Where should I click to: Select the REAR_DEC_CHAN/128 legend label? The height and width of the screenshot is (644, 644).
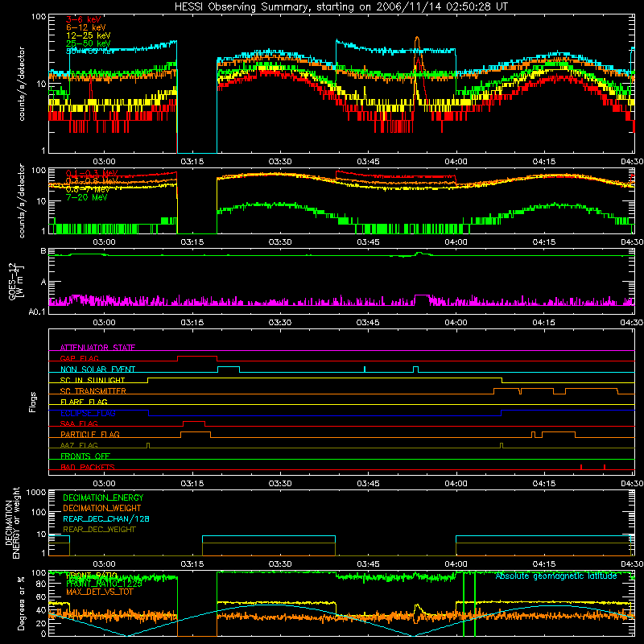tap(106, 518)
